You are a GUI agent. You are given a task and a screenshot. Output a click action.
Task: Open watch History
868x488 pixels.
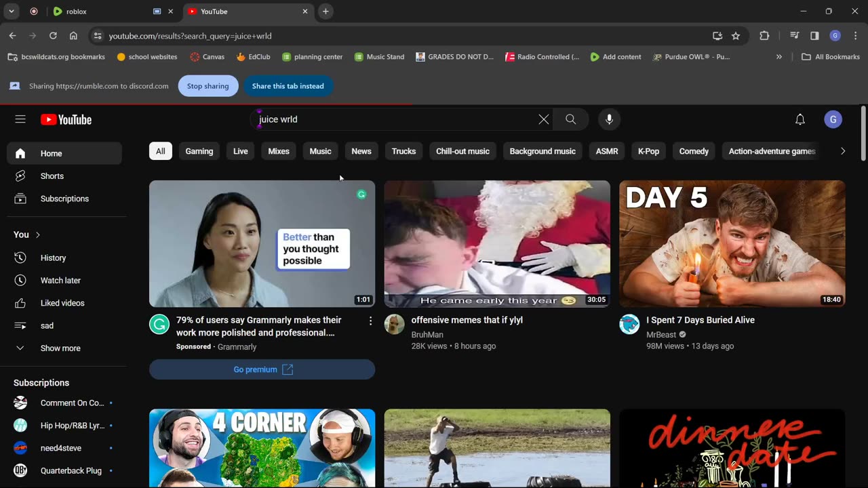tap(64, 258)
